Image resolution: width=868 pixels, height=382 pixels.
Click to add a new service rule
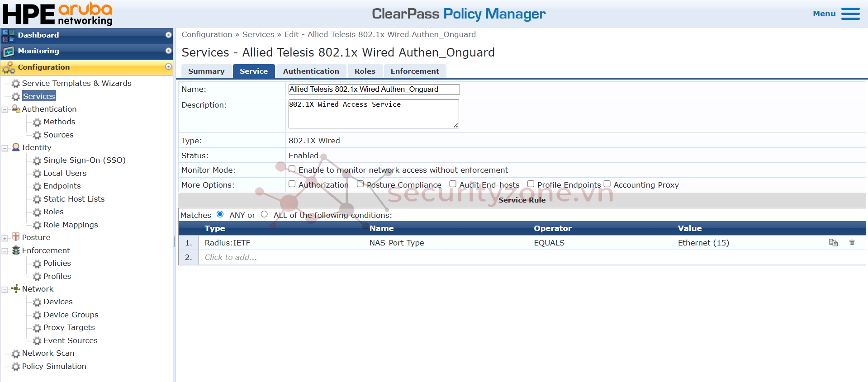coord(231,257)
